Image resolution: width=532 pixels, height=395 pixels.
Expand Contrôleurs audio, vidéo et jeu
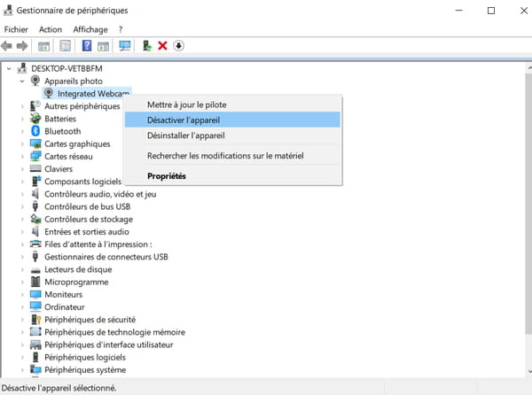[22, 194]
